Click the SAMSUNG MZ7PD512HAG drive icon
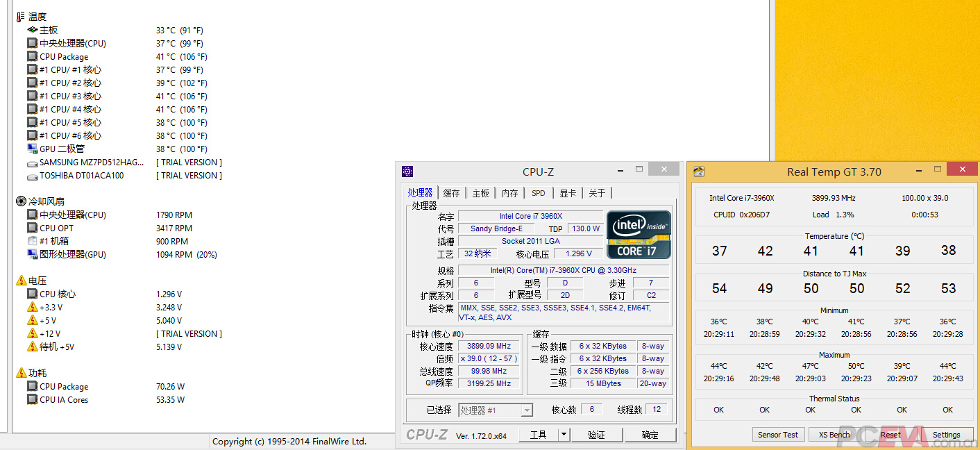Image resolution: width=980 pixels, height=450 pixels. pyautogui.click(x=32, y=162)
